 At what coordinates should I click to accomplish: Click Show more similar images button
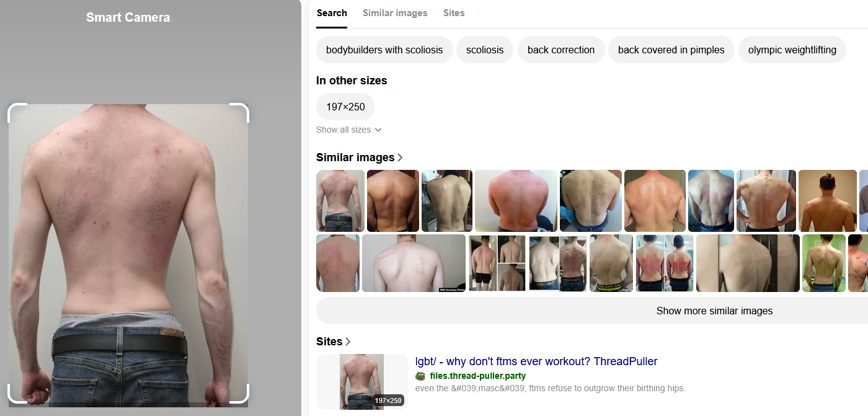[714, 311]
